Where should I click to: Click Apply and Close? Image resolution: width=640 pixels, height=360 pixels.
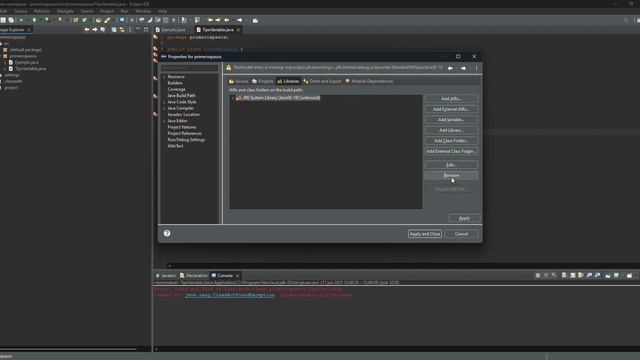(x=424, y=234)
